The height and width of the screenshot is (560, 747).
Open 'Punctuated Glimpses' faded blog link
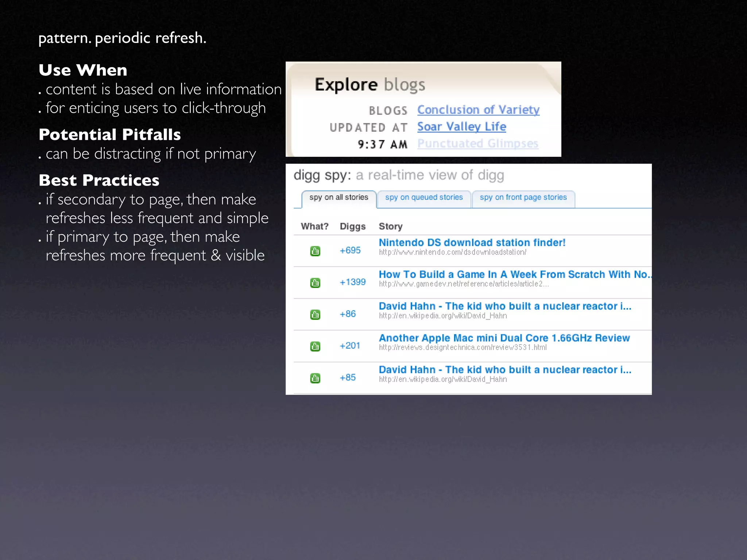478,143
